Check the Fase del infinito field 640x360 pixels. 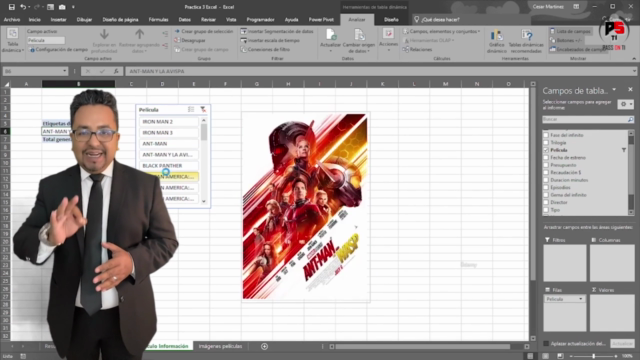pyautogui.click(x=546, y=135)
